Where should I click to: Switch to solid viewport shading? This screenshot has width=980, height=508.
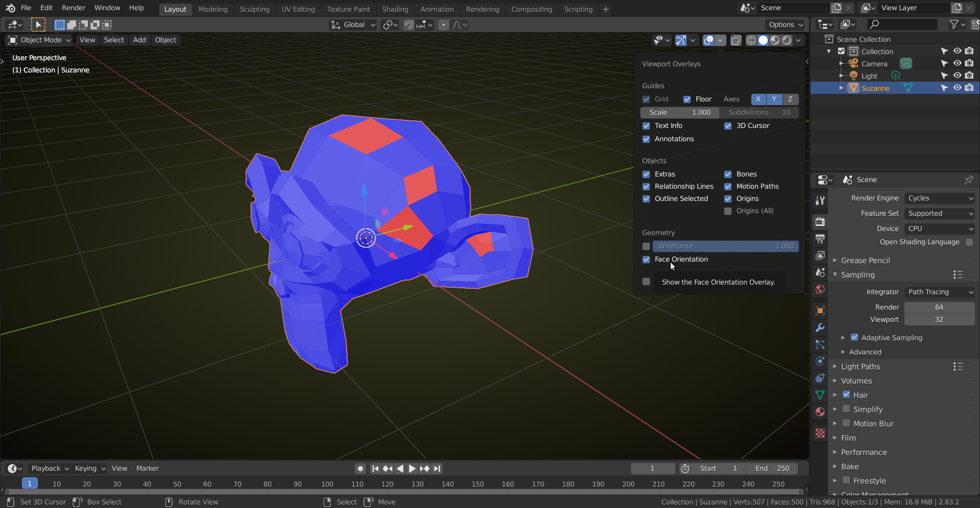(763, 40)
